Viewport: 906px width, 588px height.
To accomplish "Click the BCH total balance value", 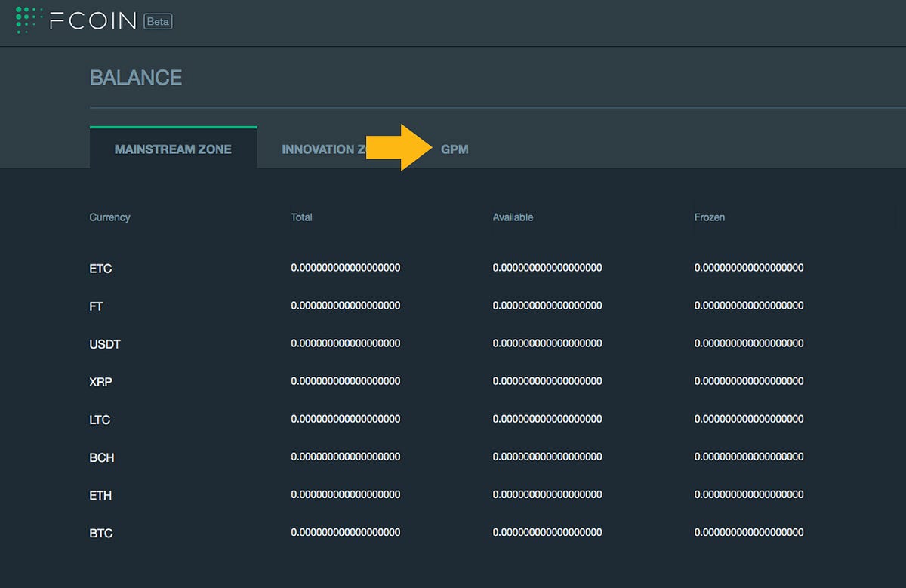I will pos(346,457).
